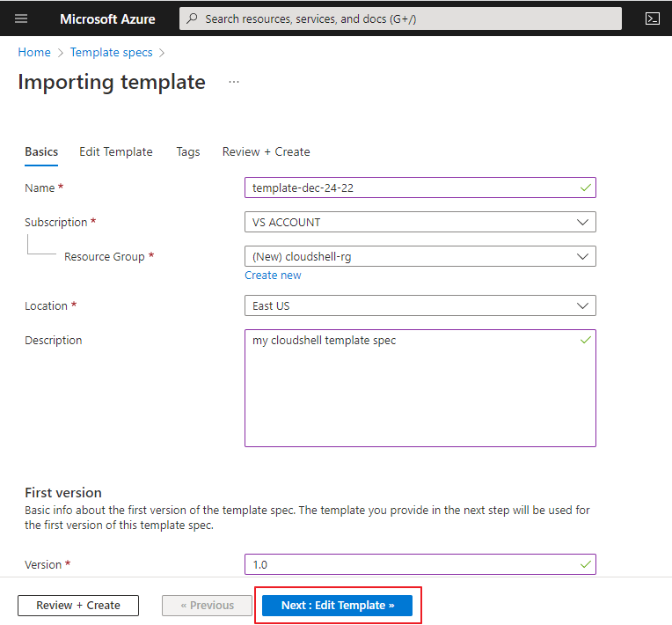This screenshot has height=625, width=672.
Task: Switch to the Edit Template tab
Action: tap(115, 151)
